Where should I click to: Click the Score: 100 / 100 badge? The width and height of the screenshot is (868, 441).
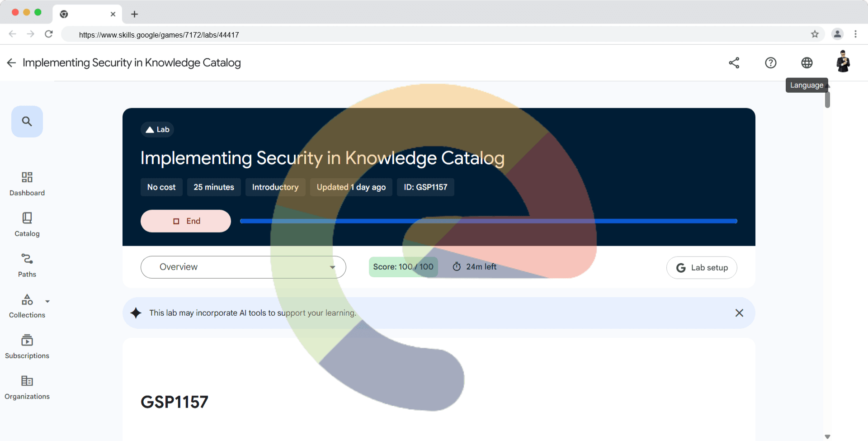click(403, 267)
